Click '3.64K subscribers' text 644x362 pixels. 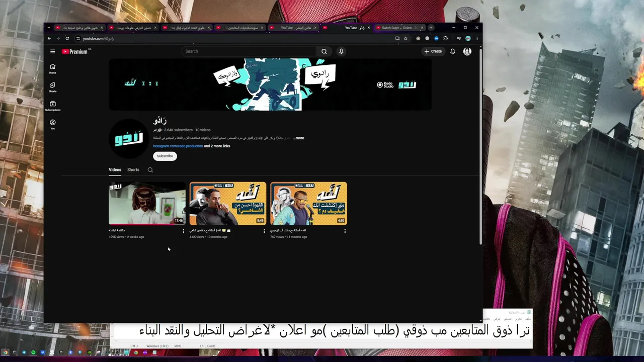tap(178, 130)
